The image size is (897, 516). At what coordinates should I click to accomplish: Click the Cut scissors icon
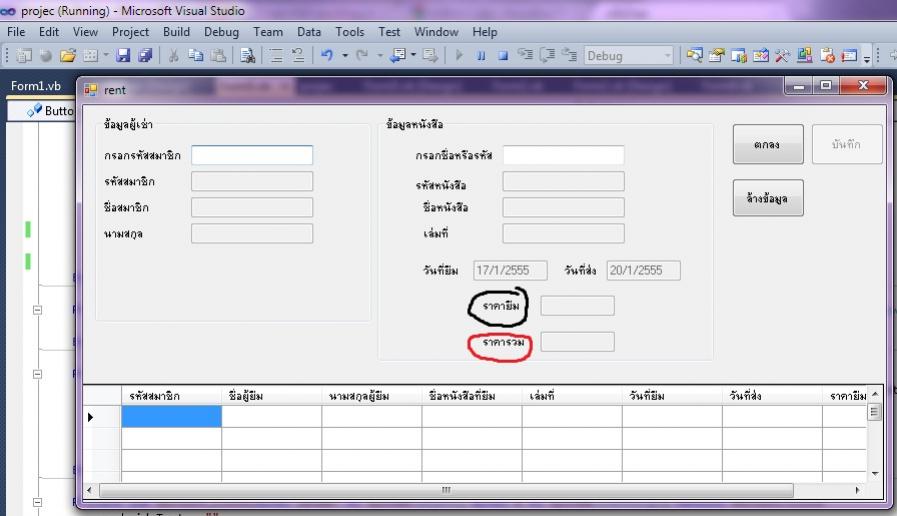(x=173, y=55)
